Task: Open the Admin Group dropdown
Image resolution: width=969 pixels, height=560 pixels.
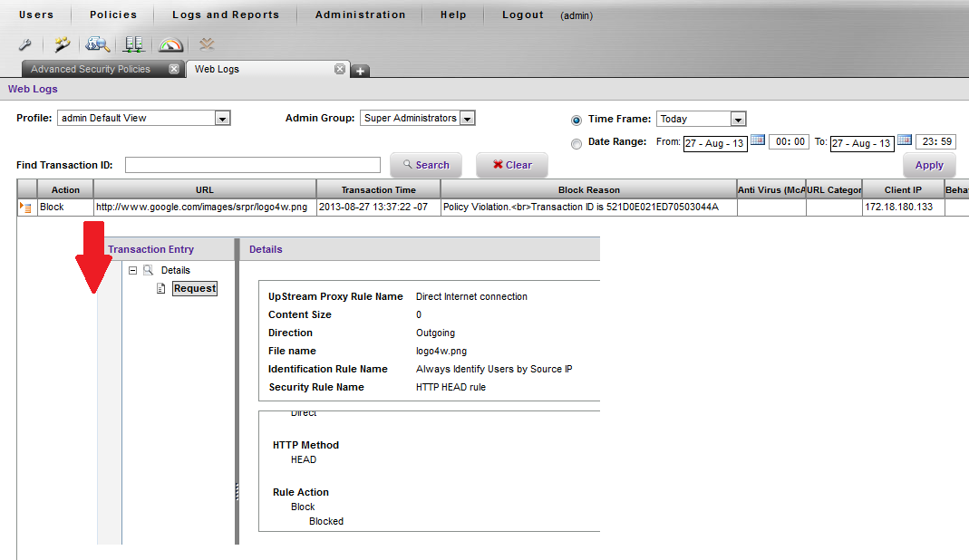Action: [467, 118]
